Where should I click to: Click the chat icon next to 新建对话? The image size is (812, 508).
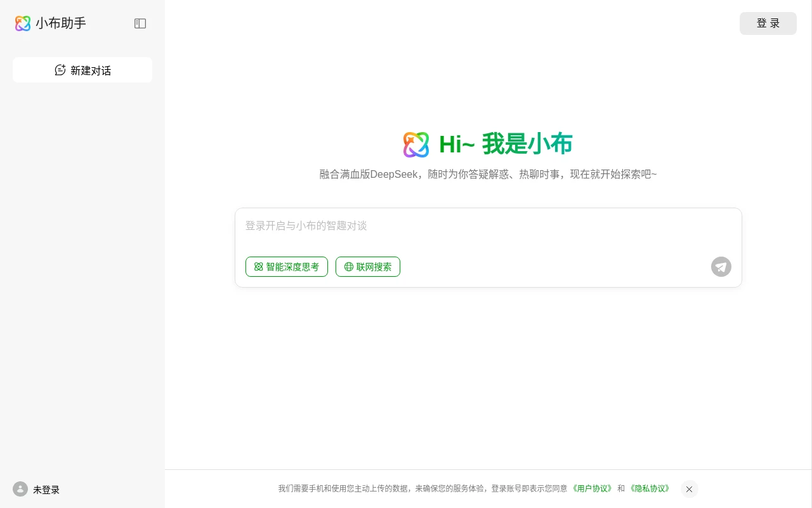point(60,70)
